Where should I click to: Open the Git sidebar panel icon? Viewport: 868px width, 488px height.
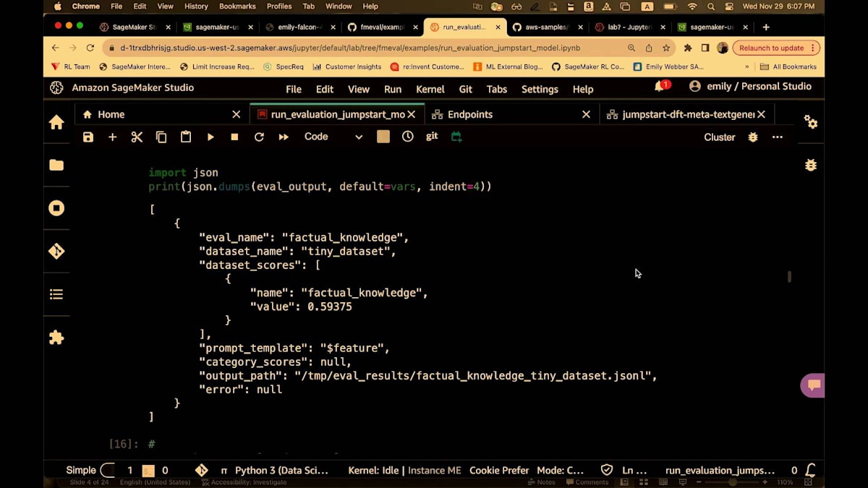pyautogui.click(x=56, y=251)
